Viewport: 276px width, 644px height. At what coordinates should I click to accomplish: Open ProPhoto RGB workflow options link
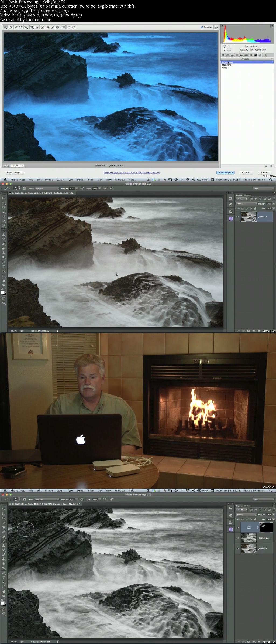coord(132,173)
